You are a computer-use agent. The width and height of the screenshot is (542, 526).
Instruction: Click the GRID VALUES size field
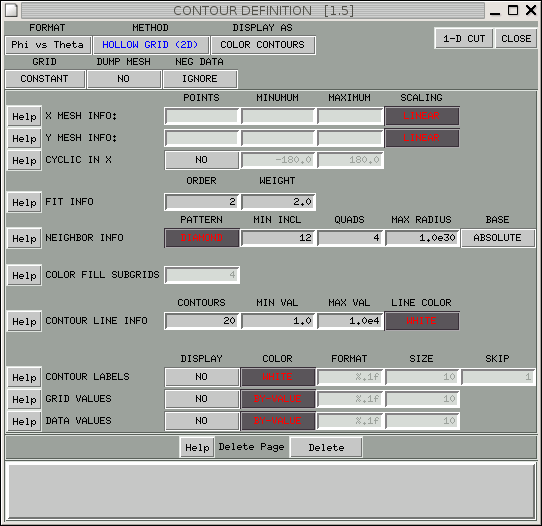(422, 399)
